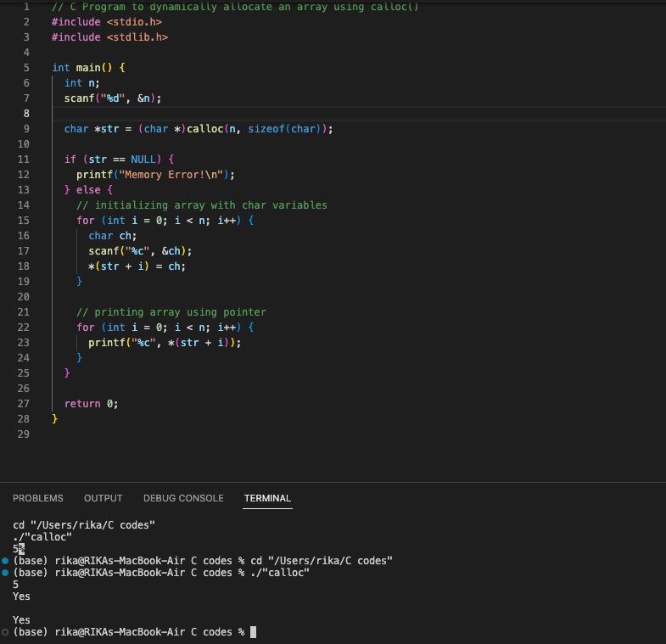666x644 pixels.
Task: Open the OUTPUT panel tab
Action: click(x=104, y=498)
